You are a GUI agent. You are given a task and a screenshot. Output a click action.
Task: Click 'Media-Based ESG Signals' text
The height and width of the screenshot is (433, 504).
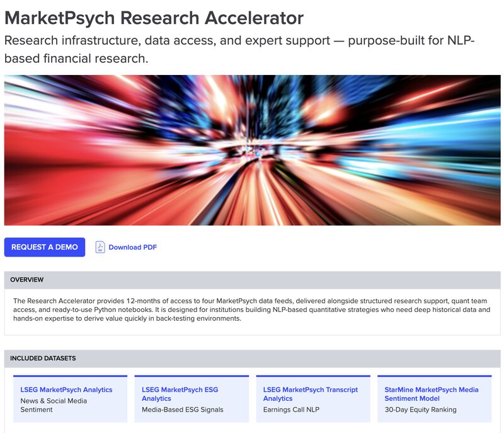click(183, 410)
